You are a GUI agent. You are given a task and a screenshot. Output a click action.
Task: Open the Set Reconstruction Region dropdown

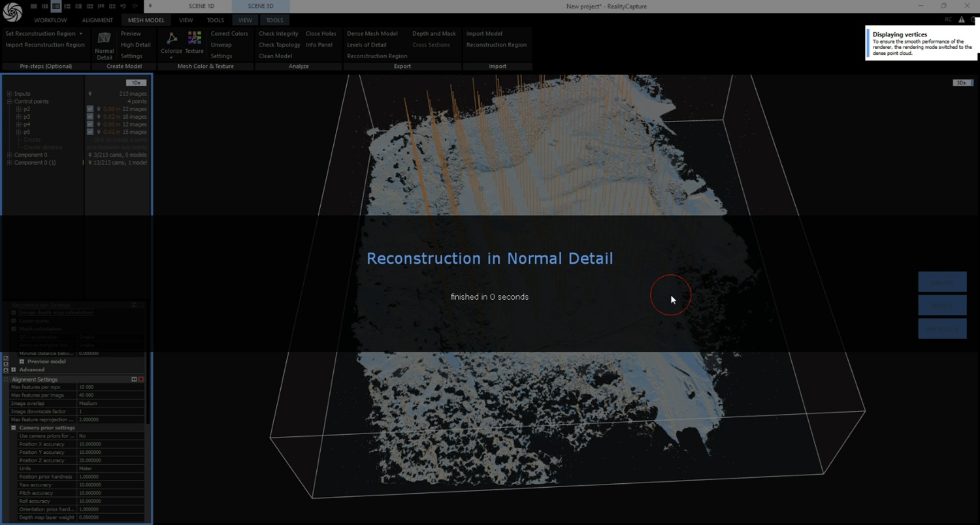(x=81, y=33)
